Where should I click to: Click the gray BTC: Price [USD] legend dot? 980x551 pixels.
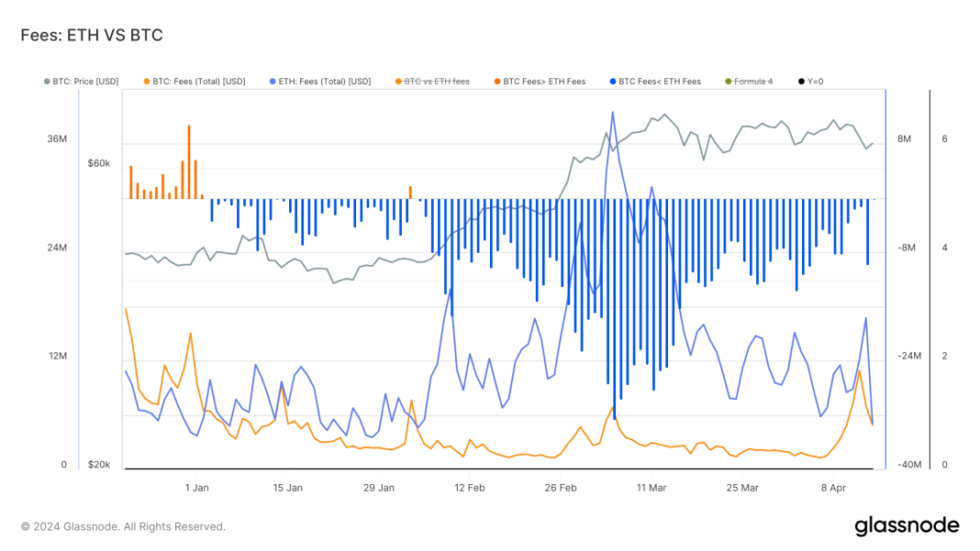45,81
